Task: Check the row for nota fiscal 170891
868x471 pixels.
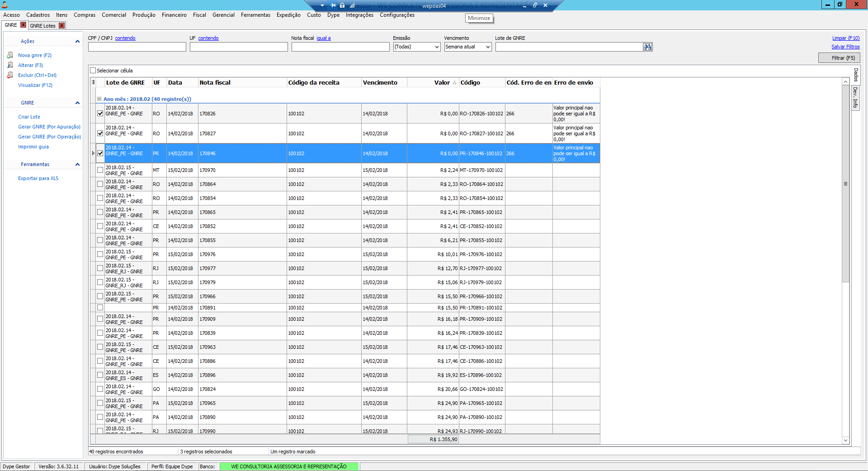Action: click(x=100, y=308)
